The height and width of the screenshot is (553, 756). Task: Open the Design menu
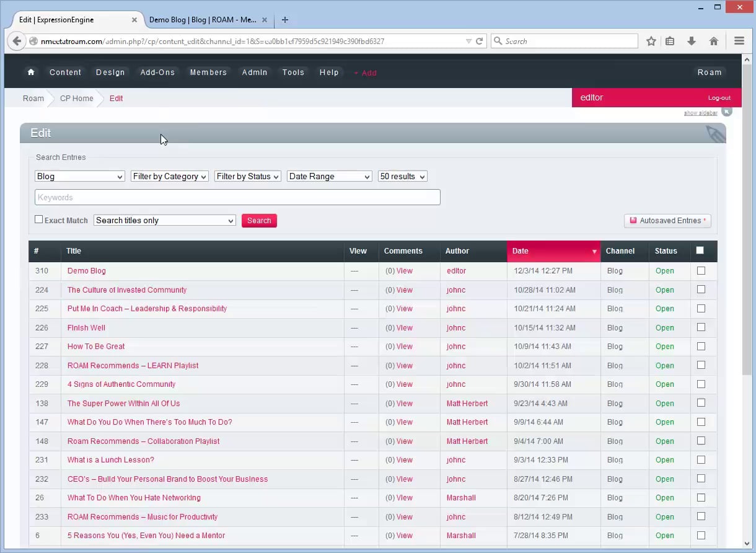[110, 73]
